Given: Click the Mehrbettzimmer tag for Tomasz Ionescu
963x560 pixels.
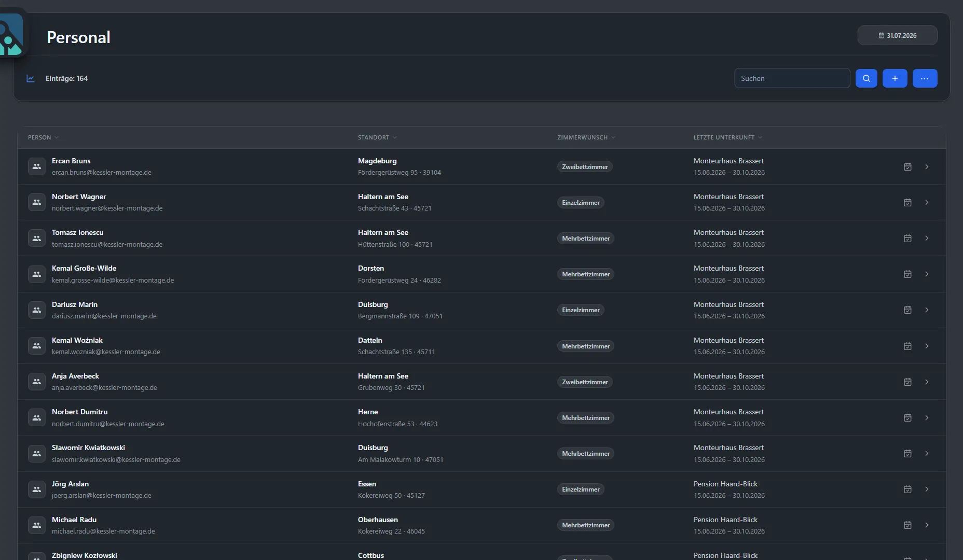Looking at the screenshot, I should (586, 239).
